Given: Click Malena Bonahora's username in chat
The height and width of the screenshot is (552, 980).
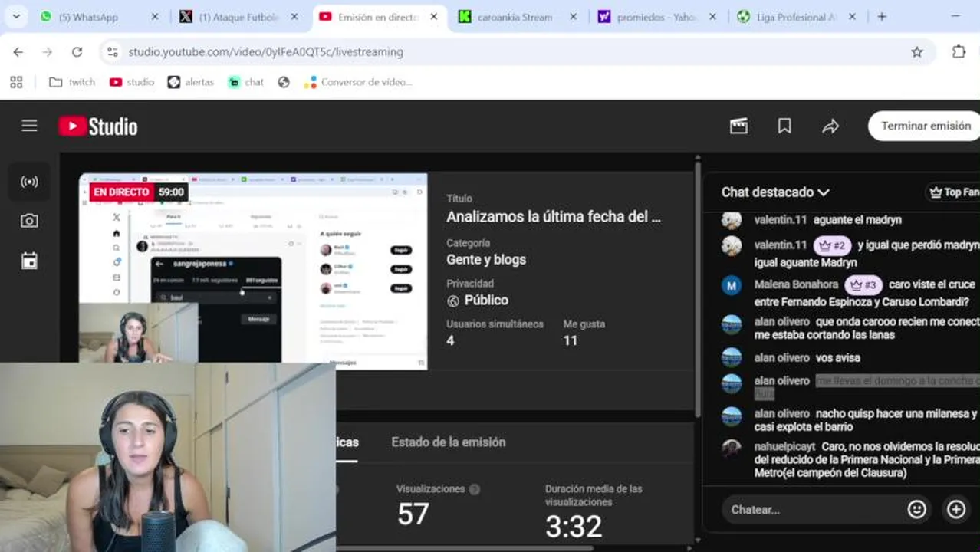Looking at the screenshot, I should [796, 284].
